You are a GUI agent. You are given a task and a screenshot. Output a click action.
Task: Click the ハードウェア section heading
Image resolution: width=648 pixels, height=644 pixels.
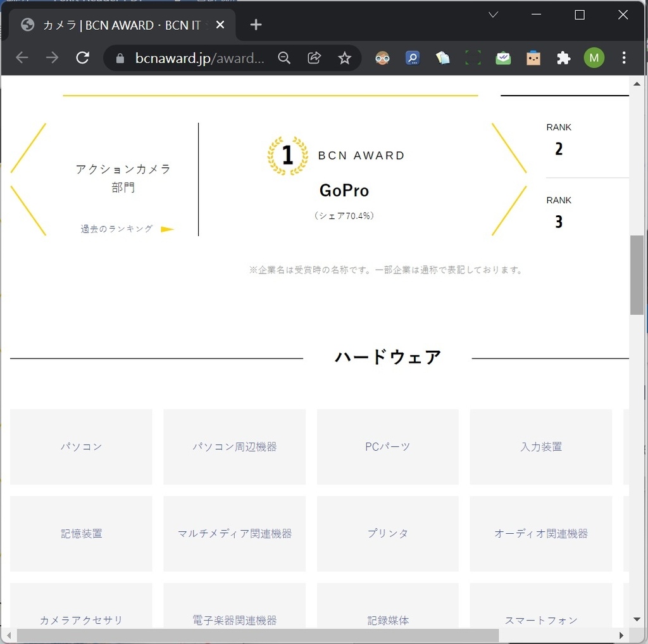388,357
